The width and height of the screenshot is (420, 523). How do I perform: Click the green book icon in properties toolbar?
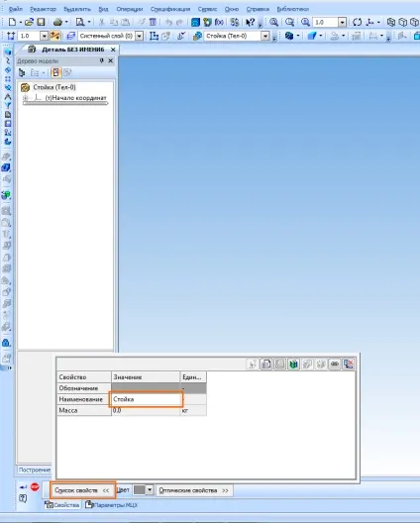point(293,364)
